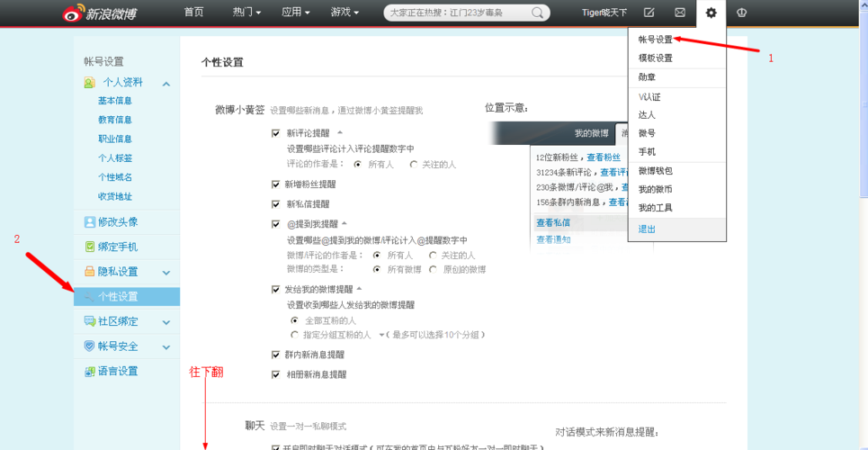Click the 查看粉丝 link in preview
868x450 pixels.
[x=604, y=157]
